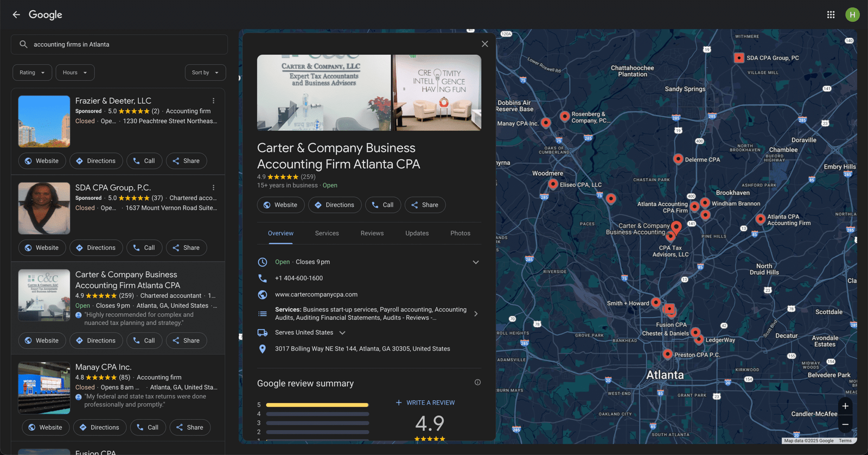Click the accounting firms search field
The width and height of the screenshot is (868, 455).
click(119, 45)
